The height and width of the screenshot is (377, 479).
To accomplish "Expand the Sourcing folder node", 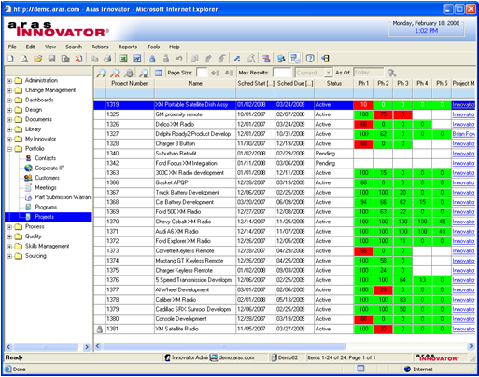I will coord(10,256).
